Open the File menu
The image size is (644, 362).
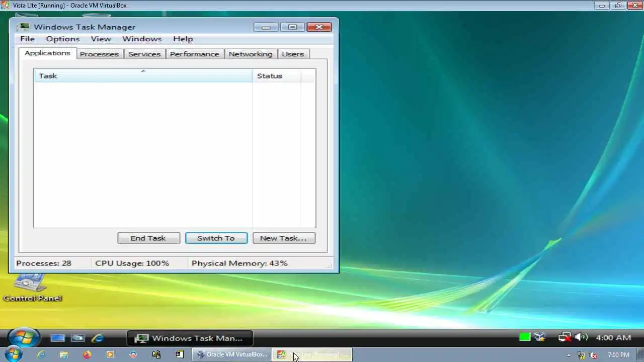click(x=27, y=39)
